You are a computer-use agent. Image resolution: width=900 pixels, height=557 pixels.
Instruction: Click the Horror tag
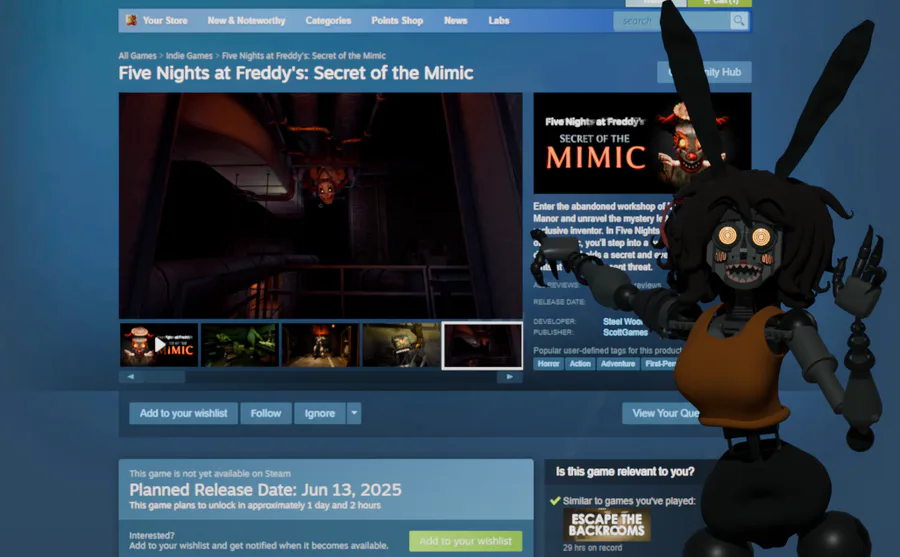click(x=548, y=363)
